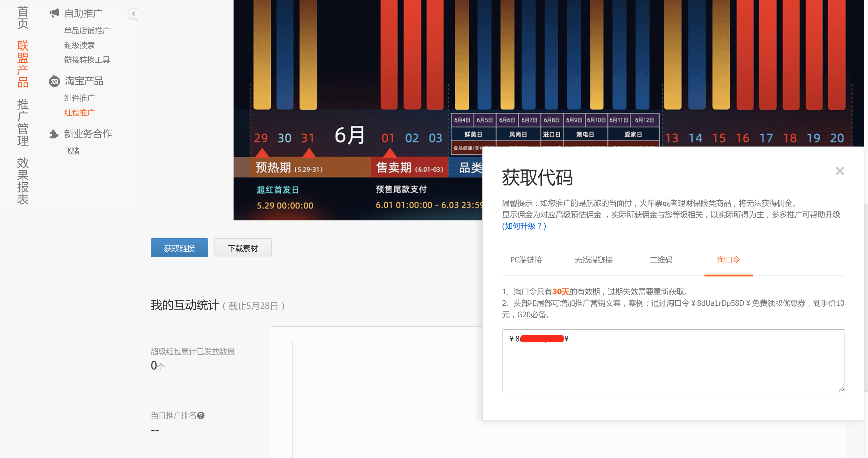868x458 pixels.
Task: Select 红包推广 under 淘宝产品
Action: click(x=79, y=113)
